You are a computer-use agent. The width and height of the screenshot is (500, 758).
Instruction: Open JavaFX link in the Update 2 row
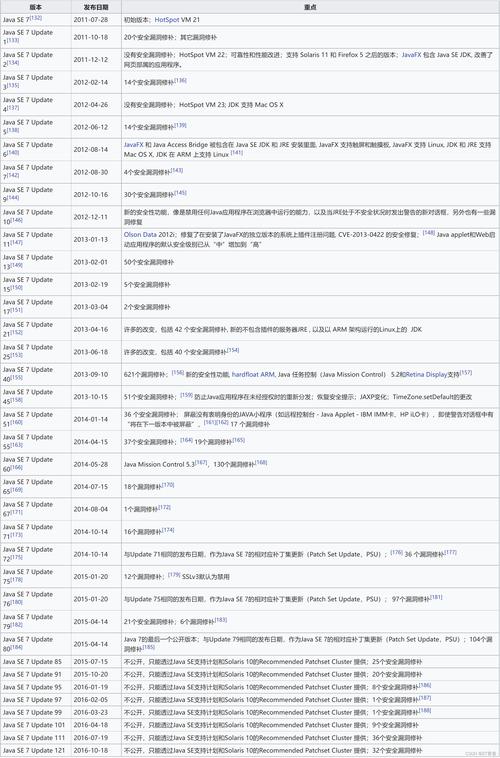[411, 55]
